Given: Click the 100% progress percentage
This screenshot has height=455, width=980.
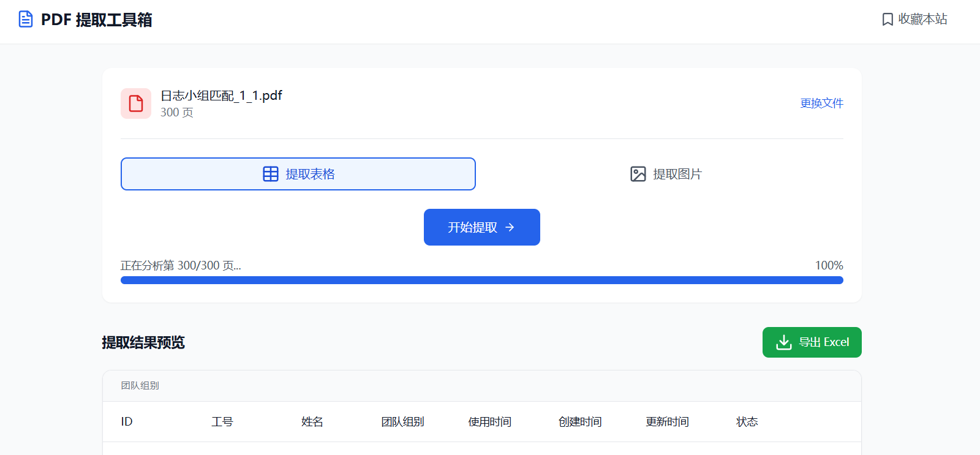Looking at the screenshot, I should click(829, 266).
